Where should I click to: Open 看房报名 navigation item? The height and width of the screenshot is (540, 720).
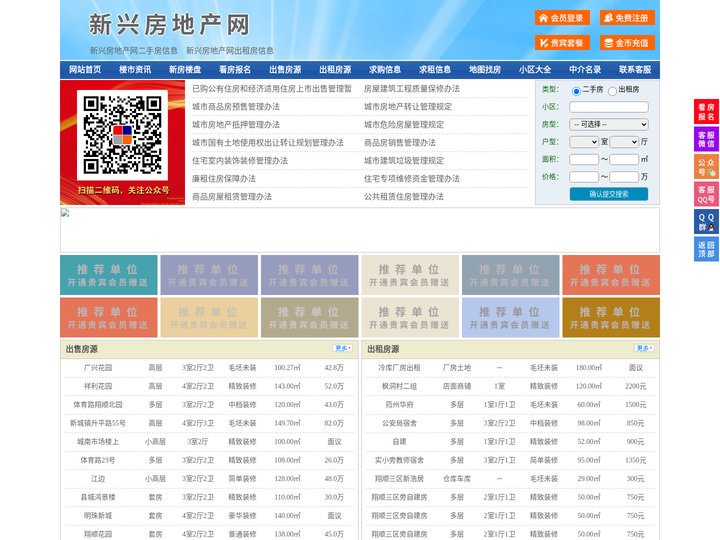pos(235,70)
